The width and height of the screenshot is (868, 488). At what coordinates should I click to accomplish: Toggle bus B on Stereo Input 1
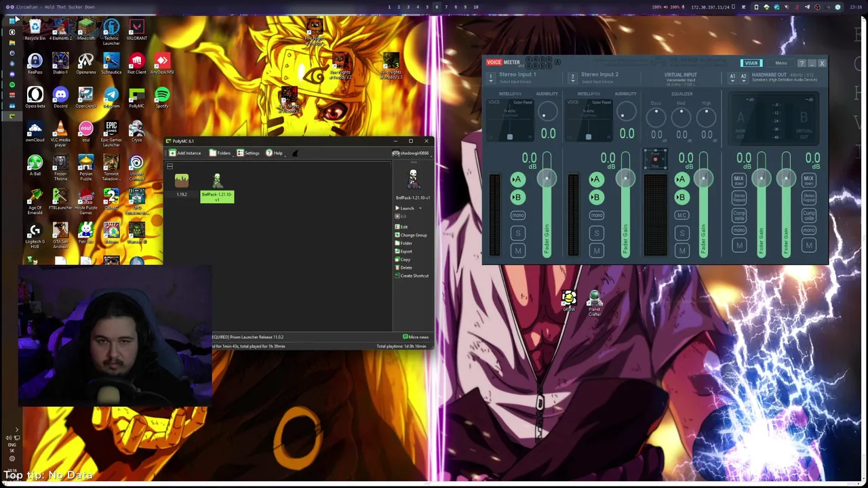tap(517, 197)
